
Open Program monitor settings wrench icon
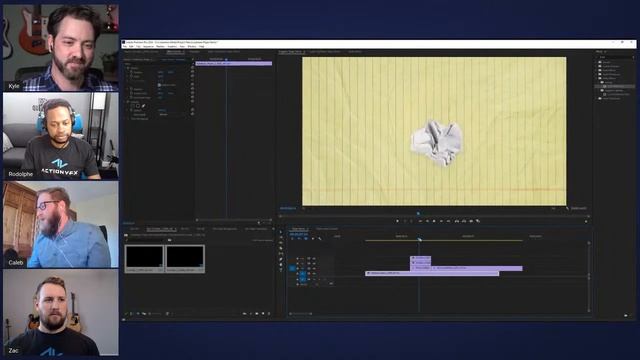point(567,208)
